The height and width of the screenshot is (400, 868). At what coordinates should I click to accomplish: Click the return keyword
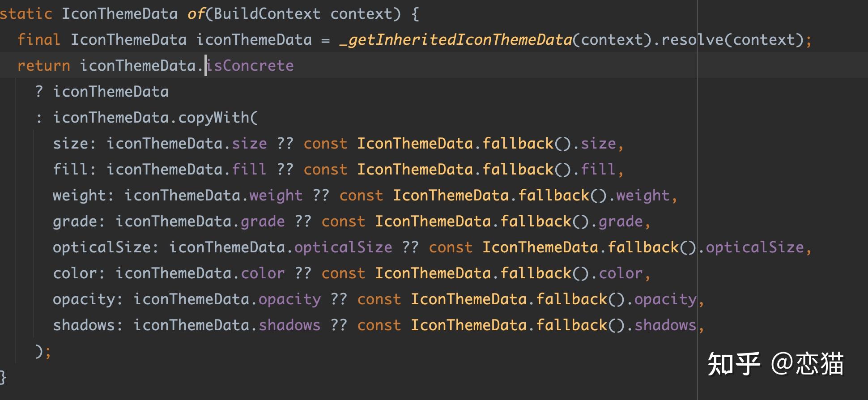[x=43, y=66]
